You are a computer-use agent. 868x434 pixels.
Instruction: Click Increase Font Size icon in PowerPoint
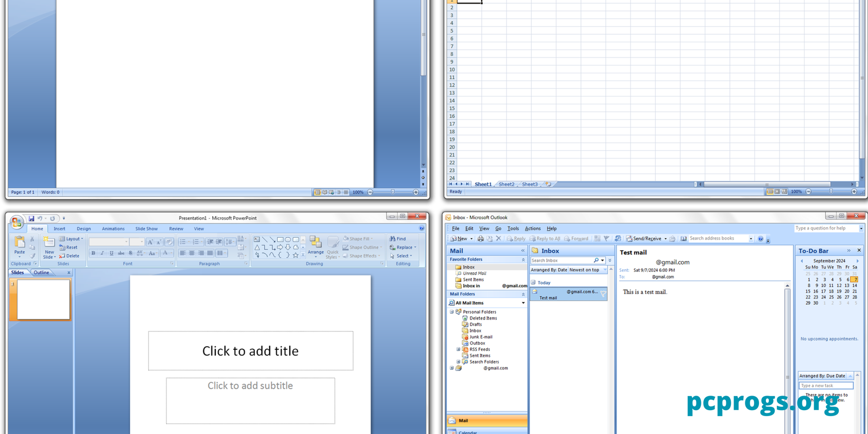pos(150,242)
